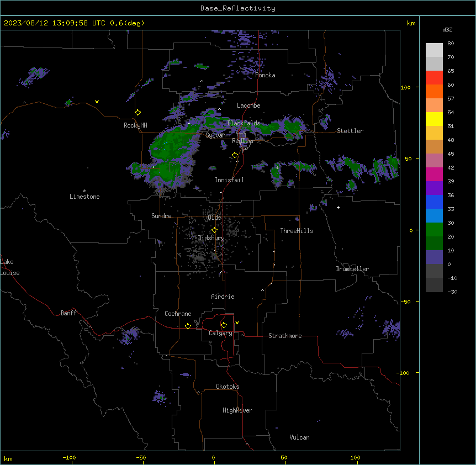
Task: Click the Banff label
Action: (68, 313)
